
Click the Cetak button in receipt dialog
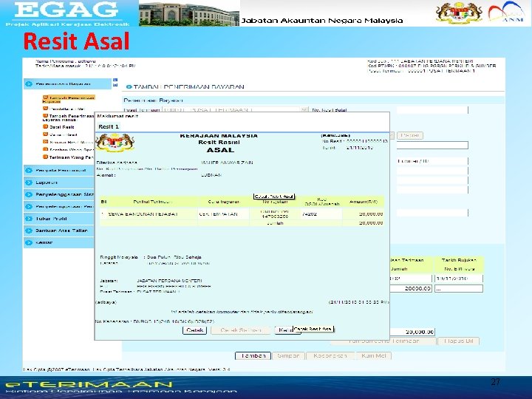[194, 330]
